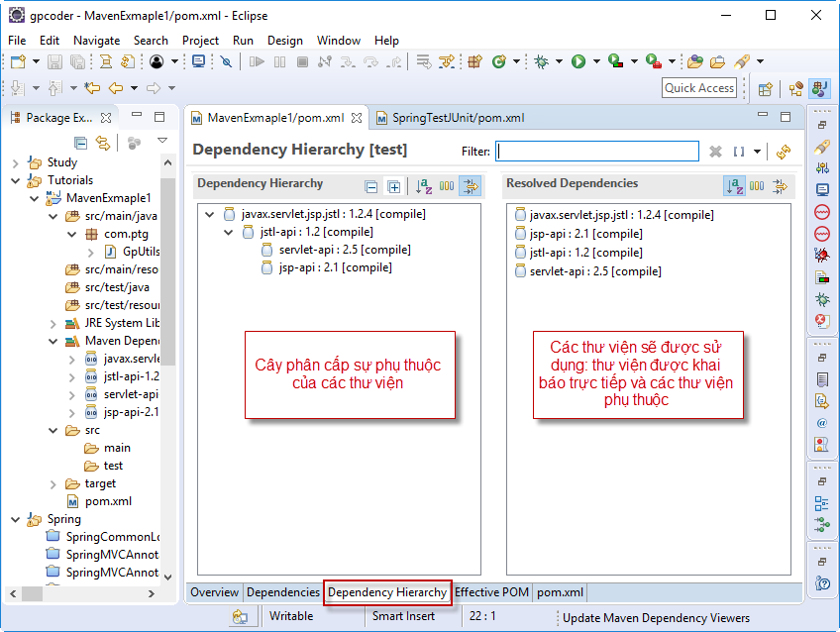Expand all in Dependency Hierarchy panel
The height and width of the screenshot is (632, 840).
[x=393, y=186]
